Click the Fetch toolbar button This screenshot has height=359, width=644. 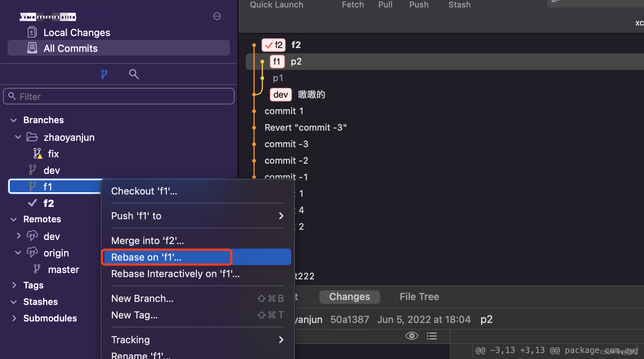(x=353, y=5)
